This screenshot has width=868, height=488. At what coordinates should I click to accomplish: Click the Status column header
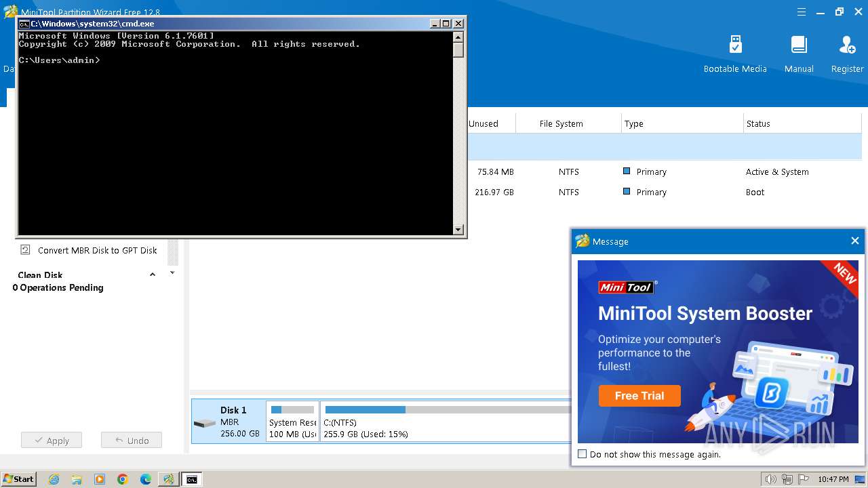758,123
